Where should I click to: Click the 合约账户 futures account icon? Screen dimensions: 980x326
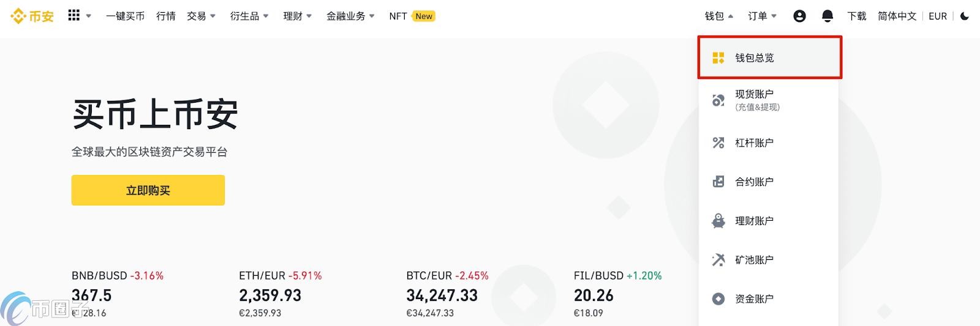[718, 182]
